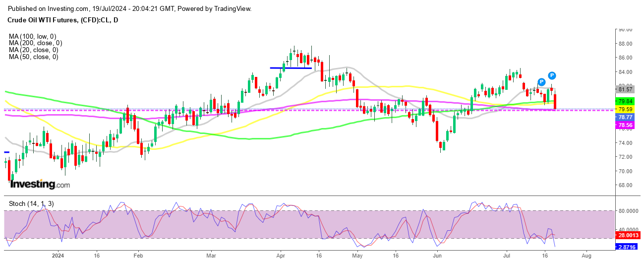Select the magenta 78.56 price tag
Image resolution: width=644 pixels, height=262 pixels.
point(626,126)
